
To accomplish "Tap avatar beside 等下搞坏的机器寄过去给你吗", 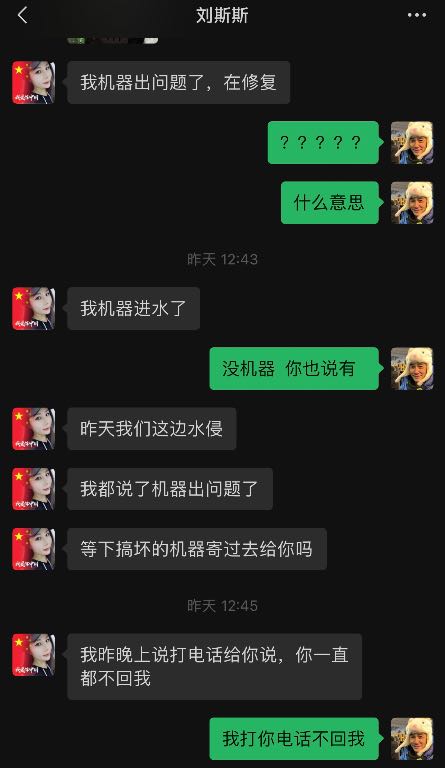I will point(34,550).
